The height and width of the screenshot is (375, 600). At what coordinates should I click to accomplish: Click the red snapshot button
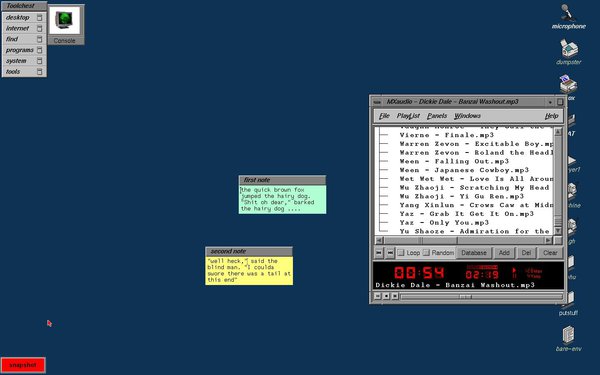(23, 365)
